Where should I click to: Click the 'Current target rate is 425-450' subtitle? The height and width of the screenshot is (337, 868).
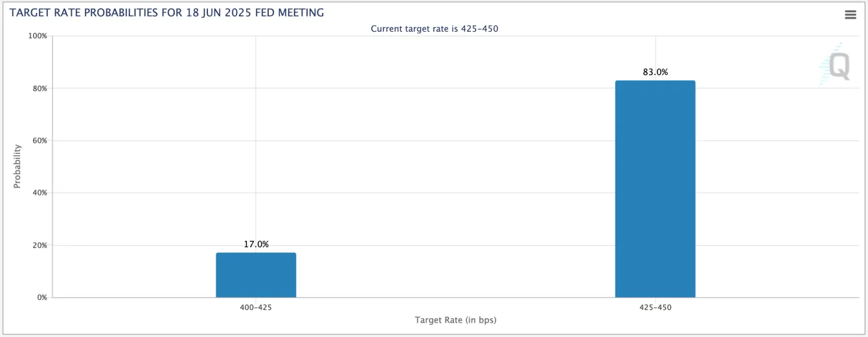click(x=434, y=28)
